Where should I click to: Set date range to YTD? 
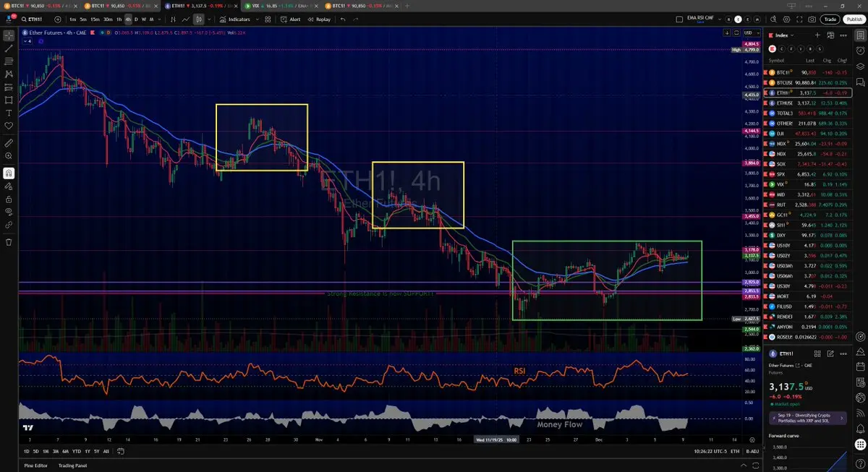pos(76,451)
